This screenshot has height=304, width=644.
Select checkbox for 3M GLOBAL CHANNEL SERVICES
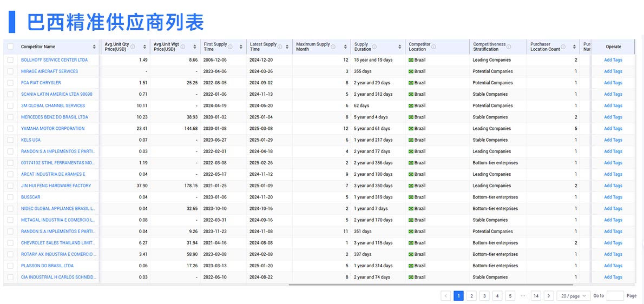[10, 105]
